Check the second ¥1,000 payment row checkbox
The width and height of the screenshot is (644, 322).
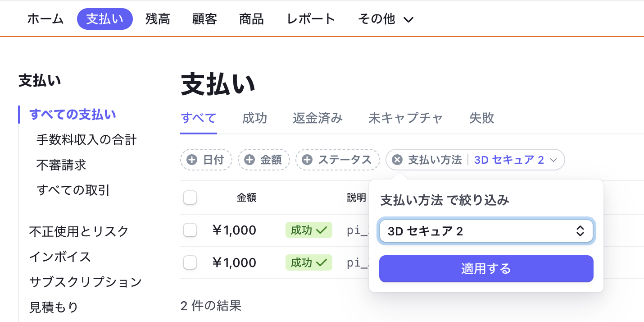(190, 262)
